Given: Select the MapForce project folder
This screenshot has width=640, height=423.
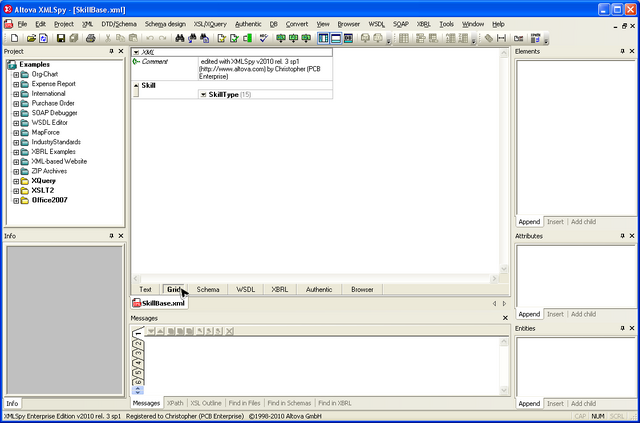Looking at the screenshot, I should click(45, 132).
